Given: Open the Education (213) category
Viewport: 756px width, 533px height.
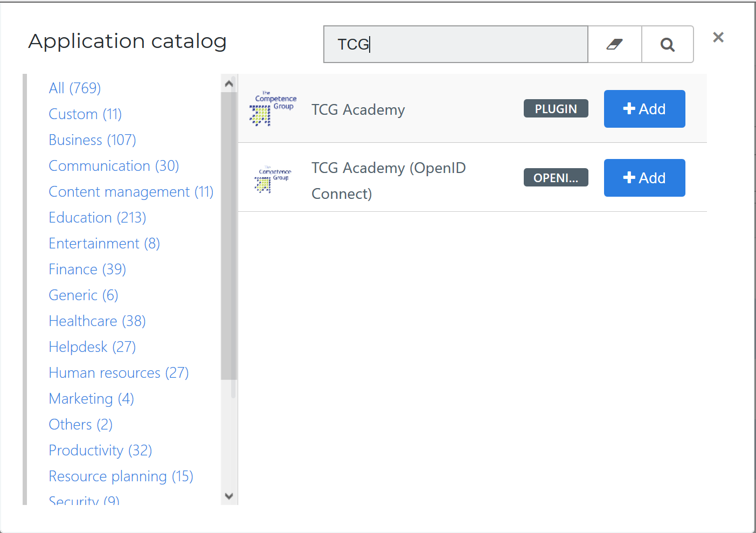Looking at the screenshot, I should coord(98,217).
